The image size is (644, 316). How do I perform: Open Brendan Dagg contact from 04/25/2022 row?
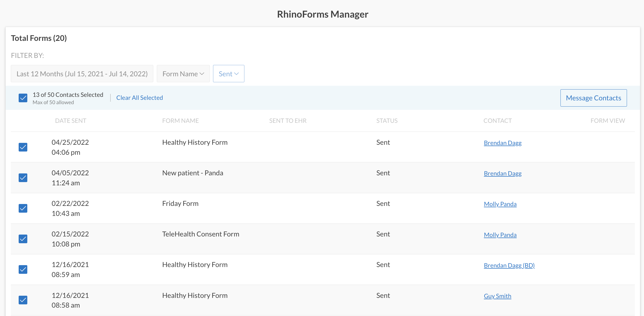pos(503,143)
